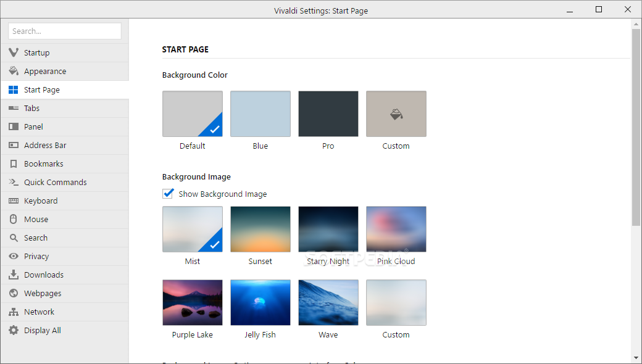Select the Jelly Fish background image
Screen dimensions: 642x364
pyautogui.click(x=261, y=303)
